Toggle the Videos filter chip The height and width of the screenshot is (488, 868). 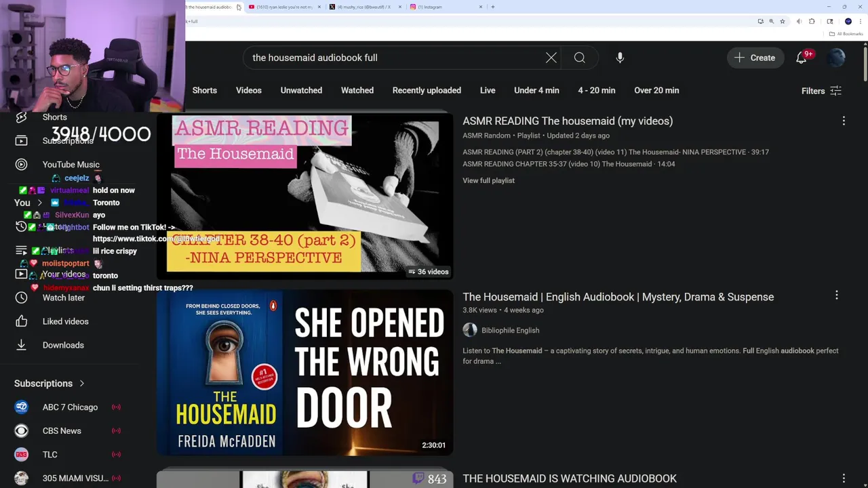tap(249, 90)
